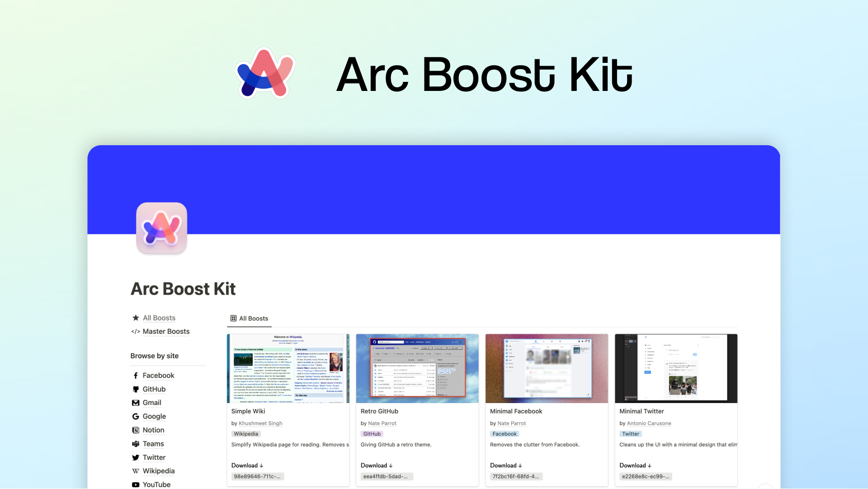Click the YouTube icon in sidebar
Image resolution: width=868 pixels, height=489 pixels.
pos(136,484)
